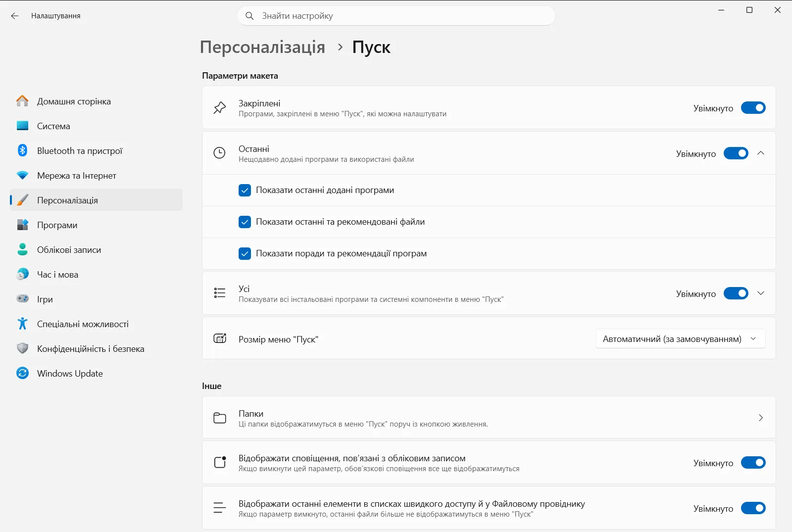The image size is (792, 532).
Task: Collapse the Останні section chevron
Action: (x=761, y=153)
